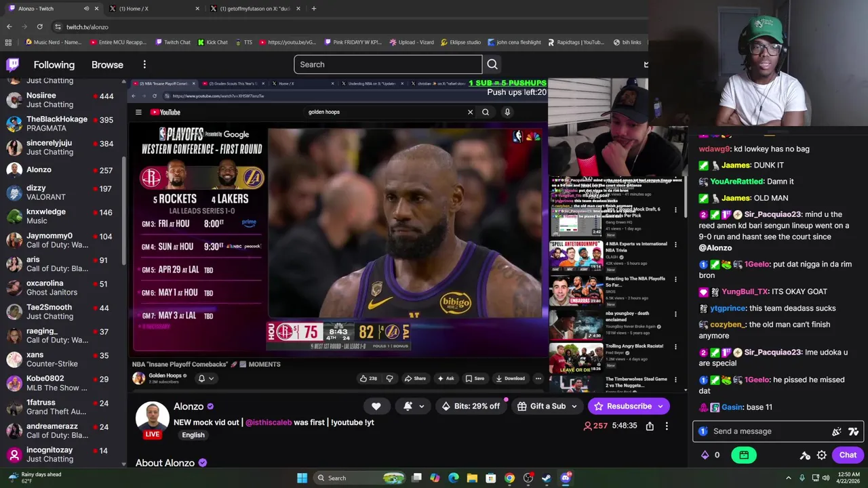Open chat Bits cheer icon
868x488 pixels.
pyautogui.click(x=837, y=431)
